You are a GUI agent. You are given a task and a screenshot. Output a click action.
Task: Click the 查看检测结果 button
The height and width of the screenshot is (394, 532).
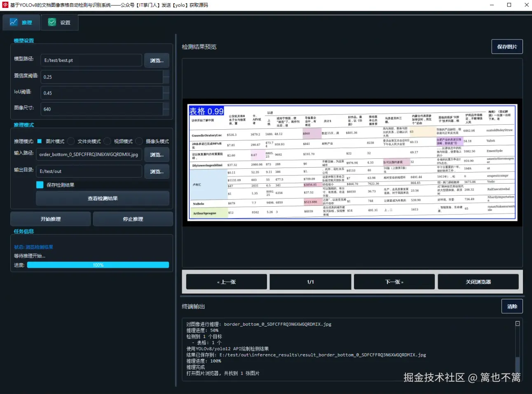(x=103, y=198)
